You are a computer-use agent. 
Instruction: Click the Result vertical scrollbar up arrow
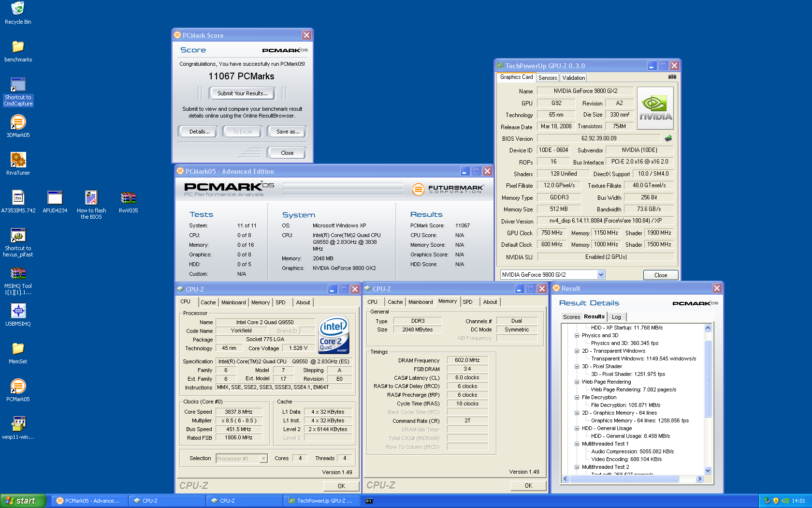click(708, 328)
